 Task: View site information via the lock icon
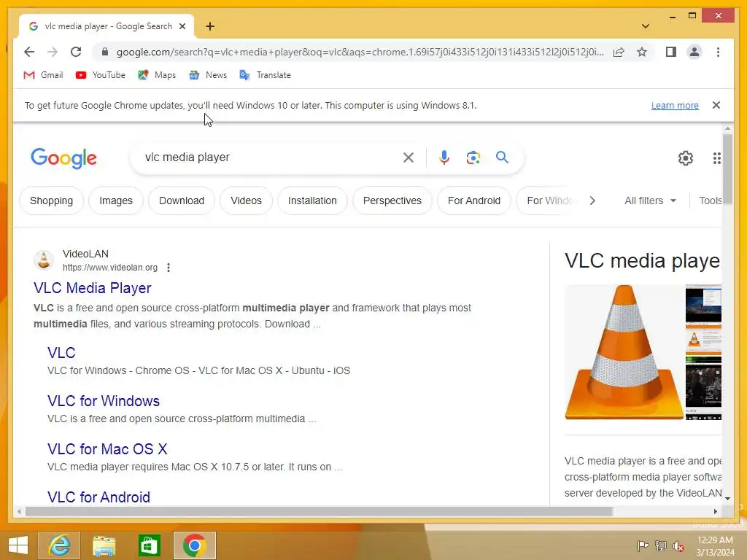(105, 52)
